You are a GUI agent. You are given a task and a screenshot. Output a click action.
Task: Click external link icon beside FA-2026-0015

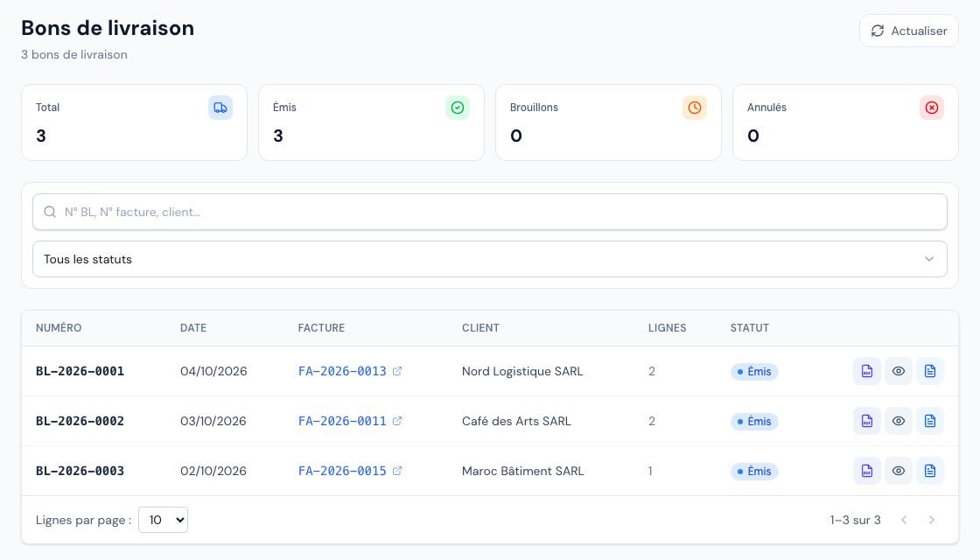point(397,472)
